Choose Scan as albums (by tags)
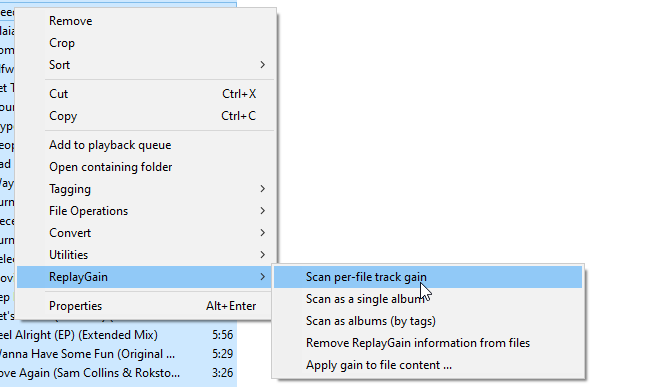Image resolution: width=665 pixels, height=387 pixels. pos(428,321)
